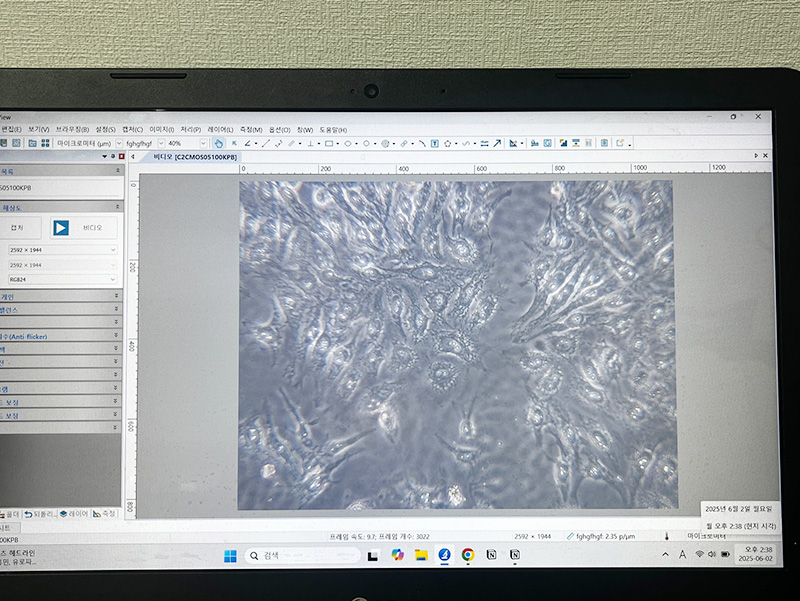
Task: Switch to the 비디오 [C2CMOS05100KPB] tab
Action: (195, 158)
